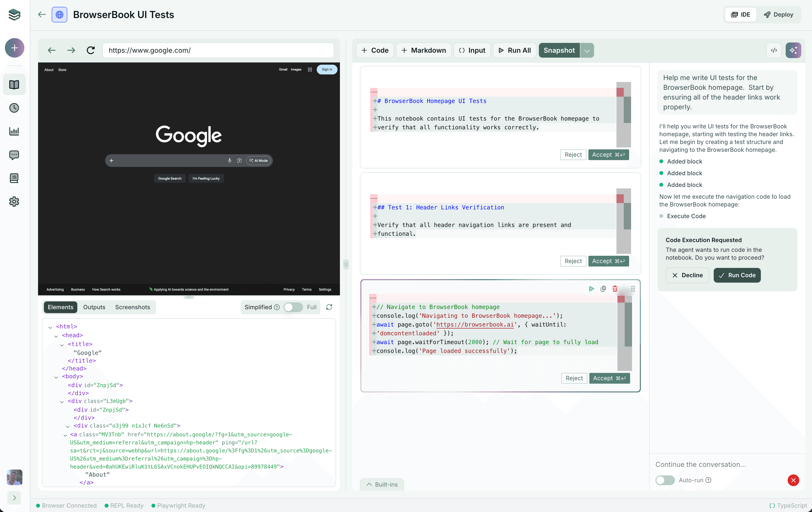Open the notebook source code view
The image size is (812, 512).
tap(774, 50)
